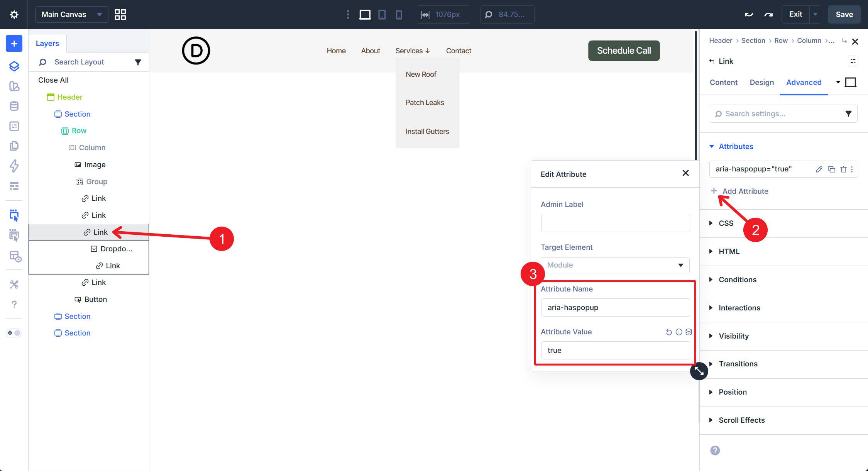Click the Save button

tap(844, 14)
